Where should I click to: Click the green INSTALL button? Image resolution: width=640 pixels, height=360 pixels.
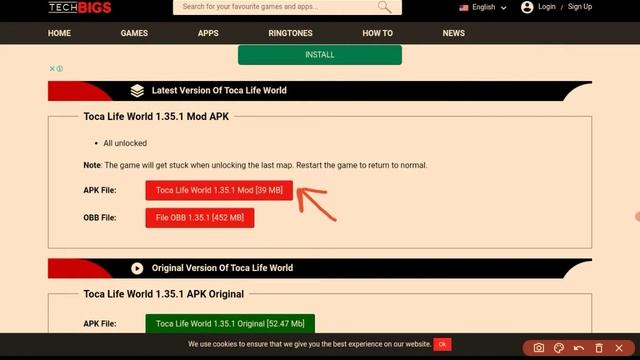point(320,55)
